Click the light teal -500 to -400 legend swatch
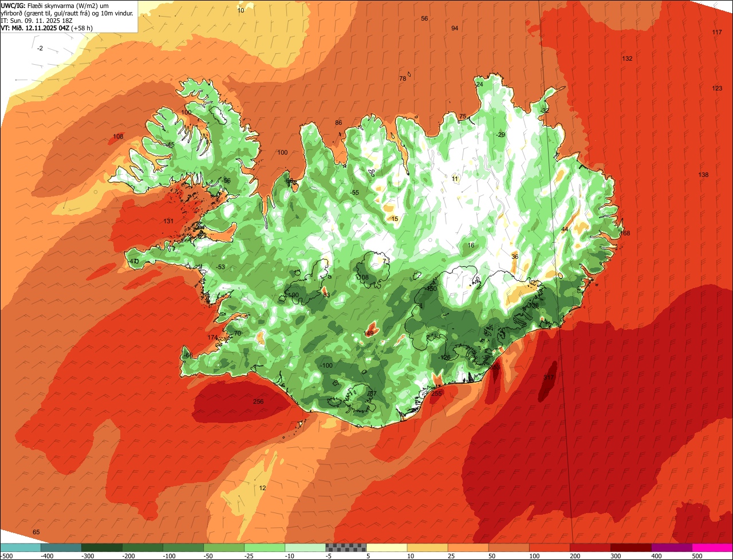 (21, 547)
